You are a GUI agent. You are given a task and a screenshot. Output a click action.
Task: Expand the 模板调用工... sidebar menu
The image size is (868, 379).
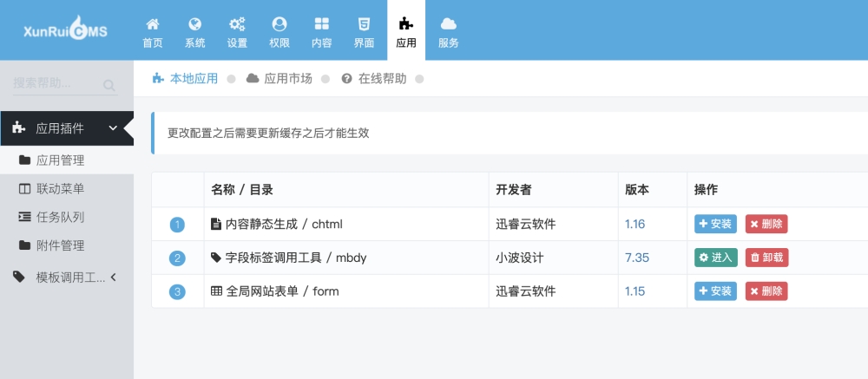click(x=67, y=278)
